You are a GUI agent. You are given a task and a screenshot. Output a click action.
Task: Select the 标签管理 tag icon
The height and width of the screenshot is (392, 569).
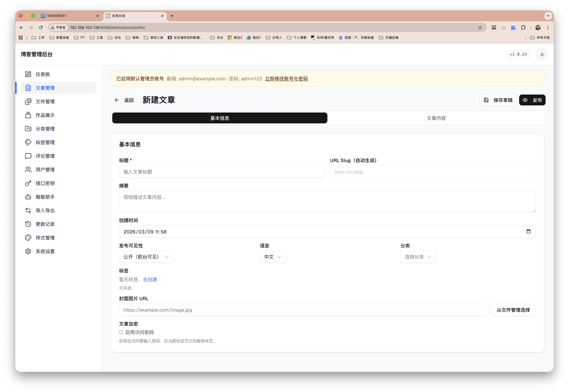pos(28,142)
